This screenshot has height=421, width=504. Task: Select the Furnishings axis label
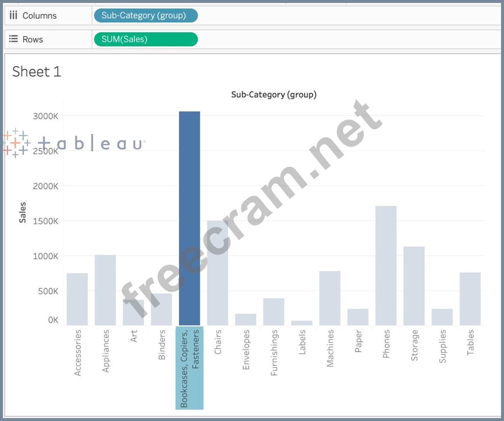(274, 353)
